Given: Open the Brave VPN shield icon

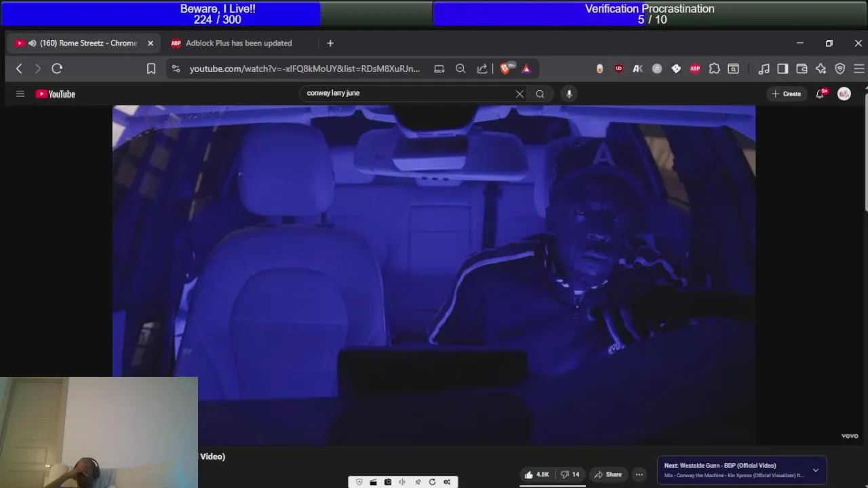Looking at the screenshot, I should (x=840, y=68).
